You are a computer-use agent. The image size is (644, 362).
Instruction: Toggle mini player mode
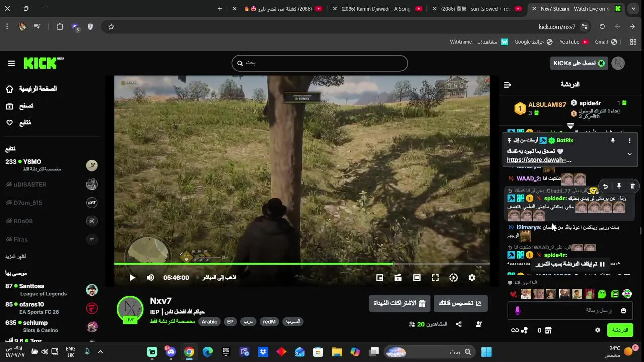(380, 278)
